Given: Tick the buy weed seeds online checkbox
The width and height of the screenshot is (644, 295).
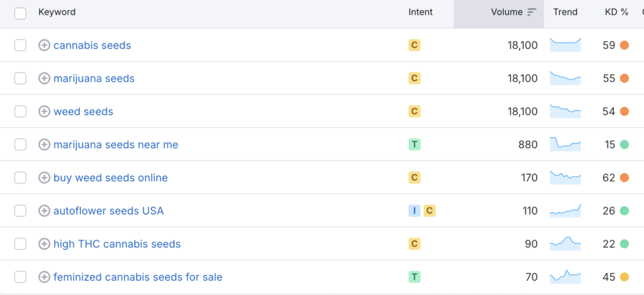Looking at the screenshot, I should pyautogui.click(x=20, y=177).
